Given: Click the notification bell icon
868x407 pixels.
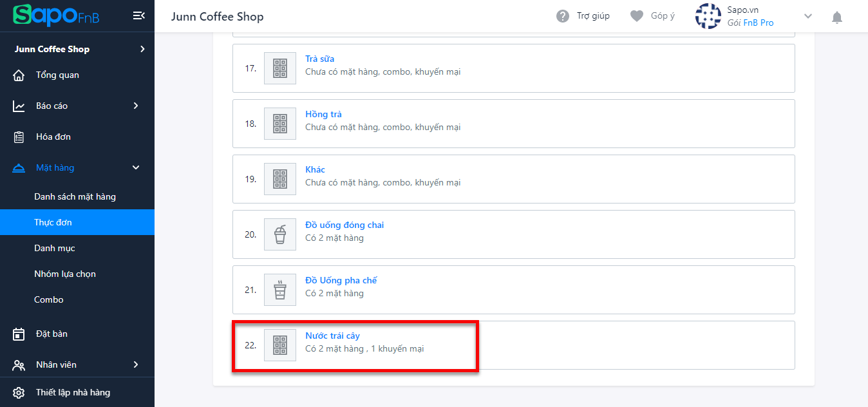Looking at the screenshot, I should point(837,17).
